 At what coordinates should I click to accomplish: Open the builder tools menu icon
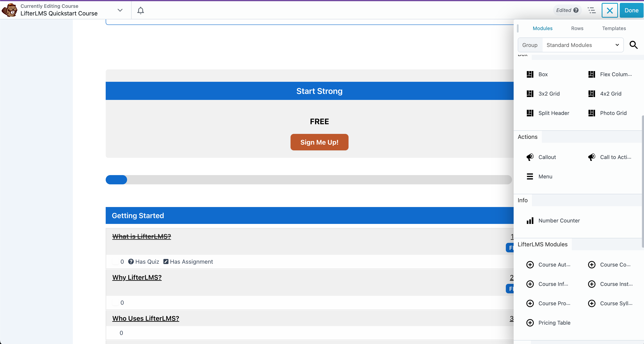point(592,10)
